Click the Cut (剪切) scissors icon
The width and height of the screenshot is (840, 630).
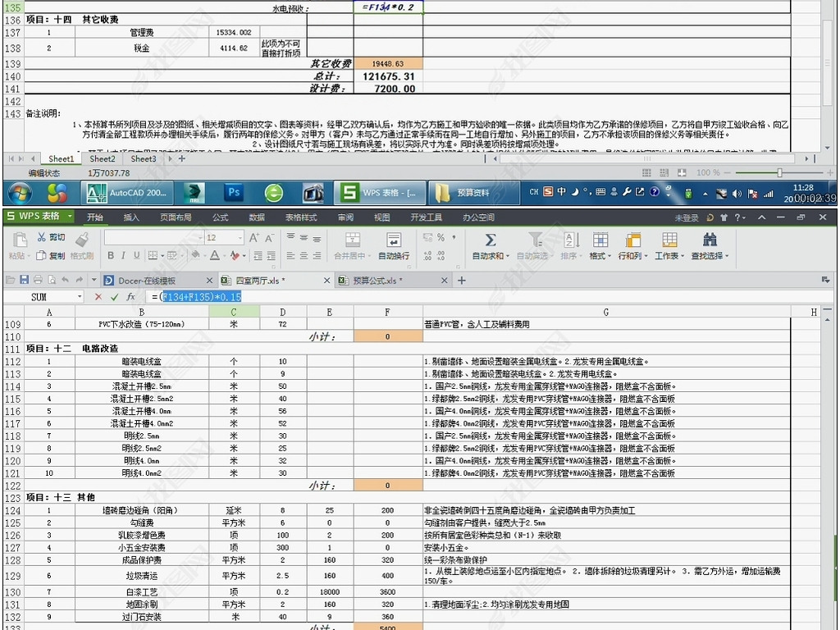pos(41,237)
